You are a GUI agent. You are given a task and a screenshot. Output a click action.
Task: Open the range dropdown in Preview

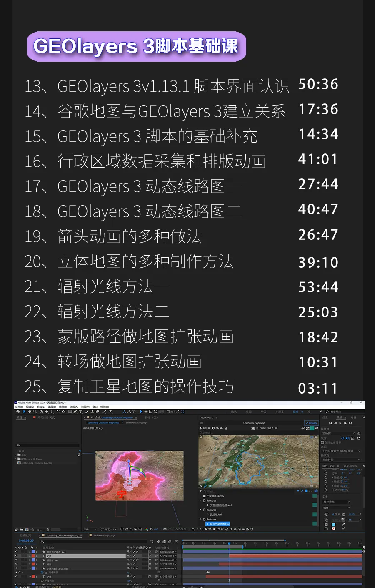[340, 451]
